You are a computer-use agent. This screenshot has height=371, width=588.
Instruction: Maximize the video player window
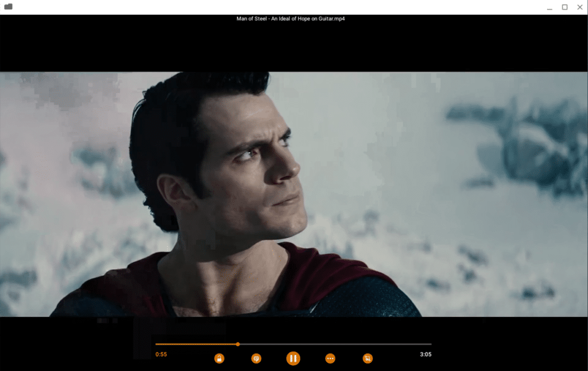point(565,7)
